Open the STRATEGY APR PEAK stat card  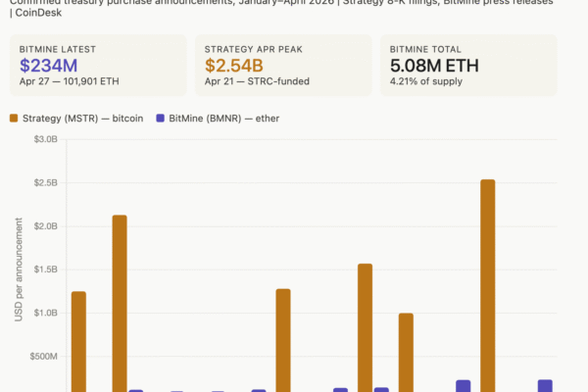(283, 65)
